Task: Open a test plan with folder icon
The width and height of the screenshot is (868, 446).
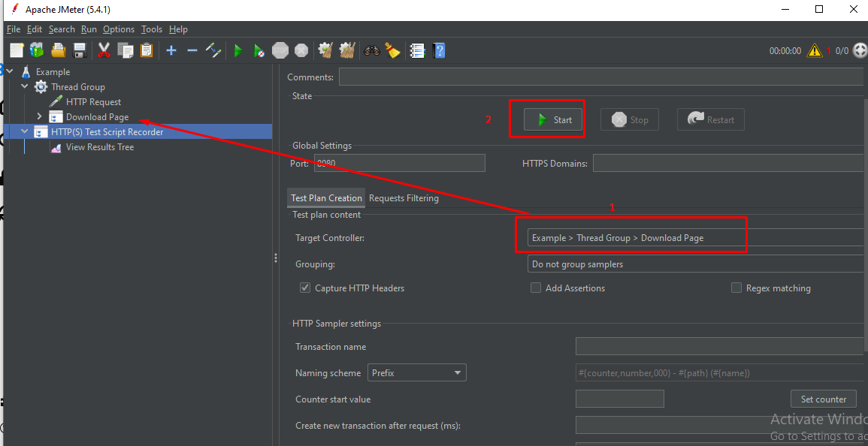Action: [59, 50]
